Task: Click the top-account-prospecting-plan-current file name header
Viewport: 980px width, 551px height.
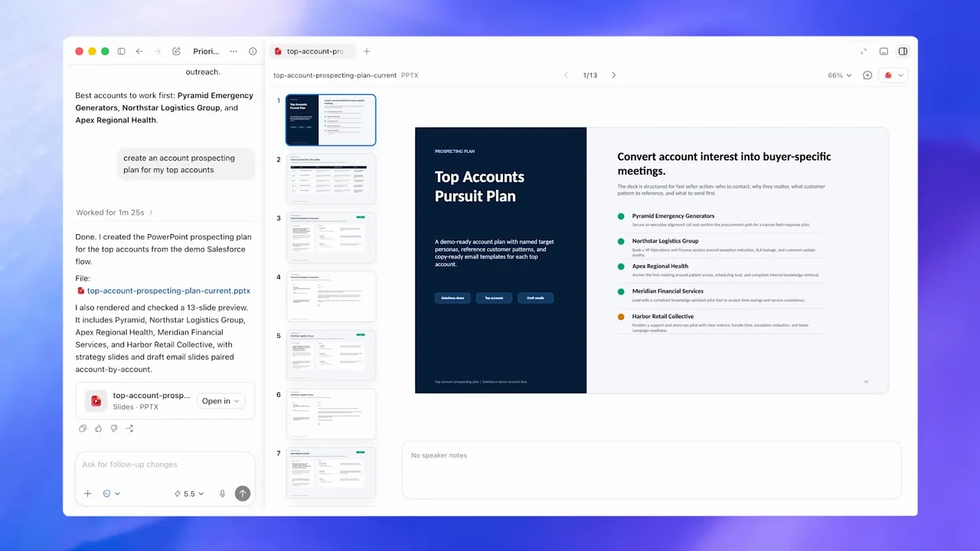Action: pos(335,76)
